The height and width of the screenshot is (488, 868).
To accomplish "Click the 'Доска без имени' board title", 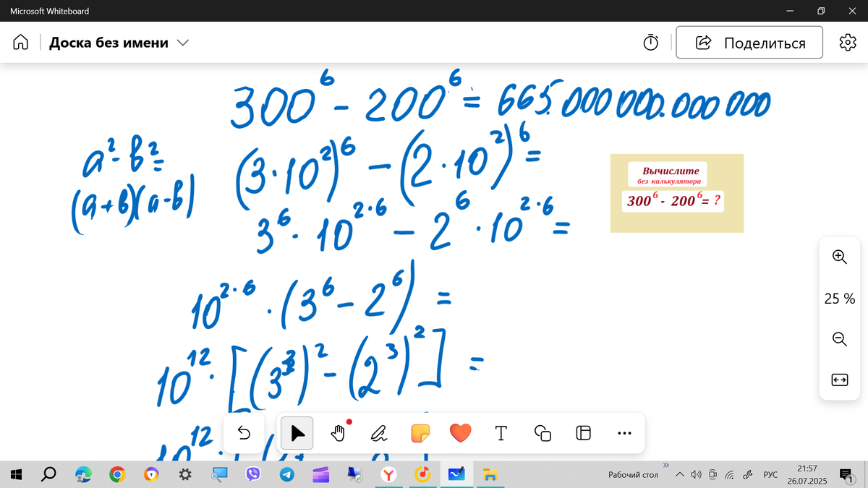I will 109,43.
